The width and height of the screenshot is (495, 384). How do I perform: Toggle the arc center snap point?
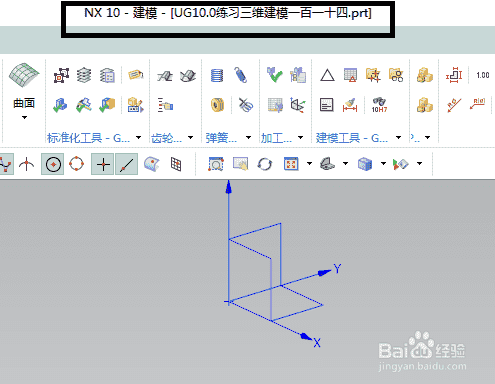pyautogui.click(x=53, y=164)
